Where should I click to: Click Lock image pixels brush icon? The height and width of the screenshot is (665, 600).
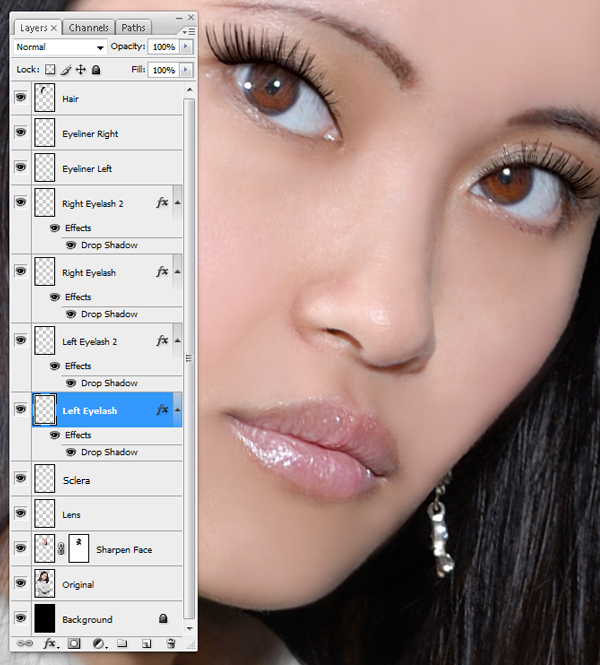pyautogui.click(x=66, y=70)
